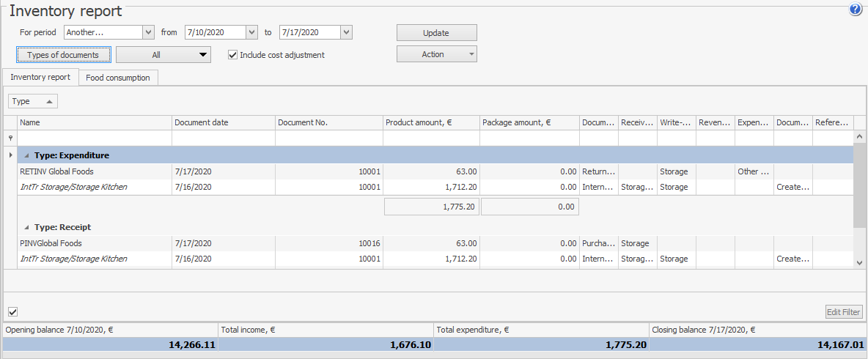Sort by the Document date column header
Screen dimensions: 868x359
click(223, 122)
